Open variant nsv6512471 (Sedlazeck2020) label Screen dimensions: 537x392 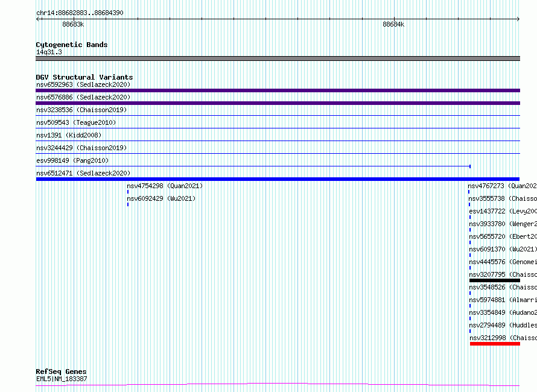pos(83,173)
